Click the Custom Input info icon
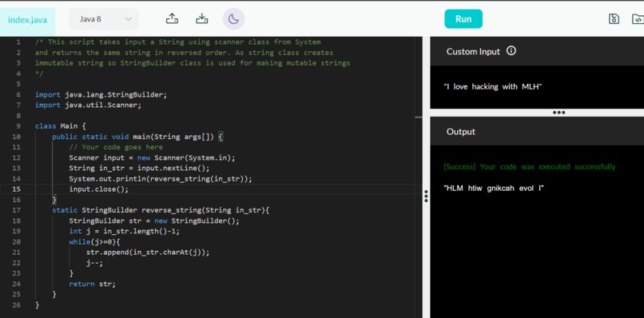644x318 pixels. point(511,51)
